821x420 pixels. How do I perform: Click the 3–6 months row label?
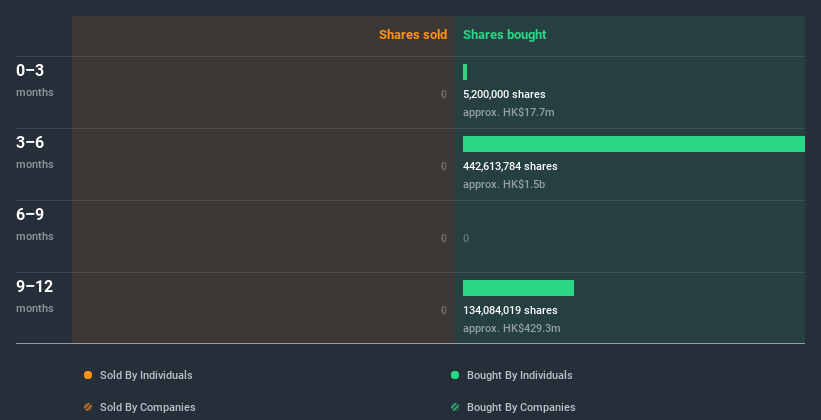click(35, 152)
